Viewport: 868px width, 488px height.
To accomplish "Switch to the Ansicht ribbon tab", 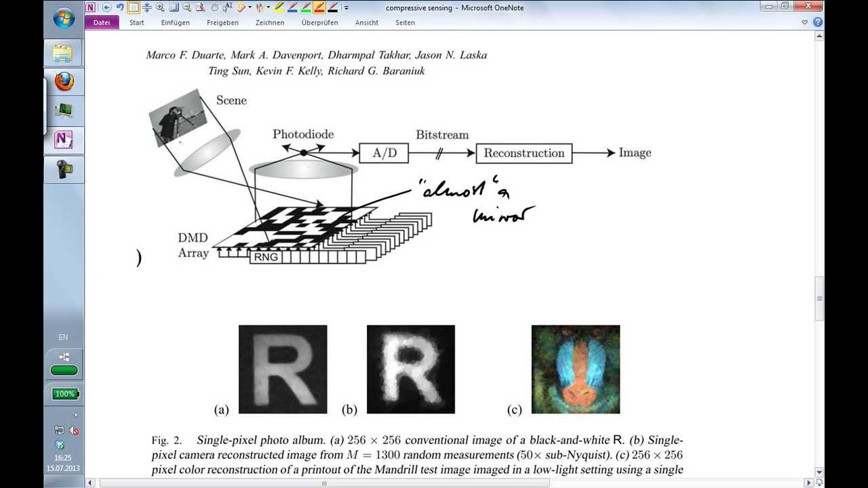I will click(x=366, y=22).
